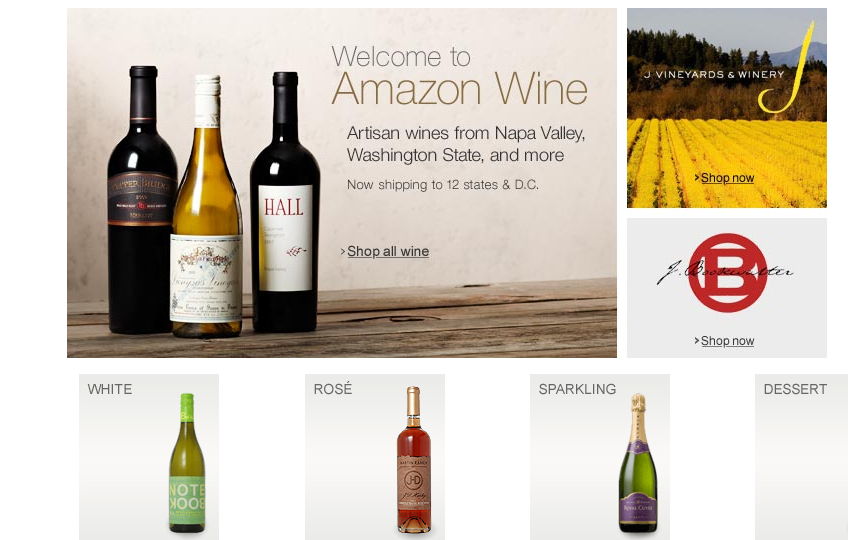Open the Sparkling wine category tile
This screenshot has width=848, height=540.
tap(600, 457)
